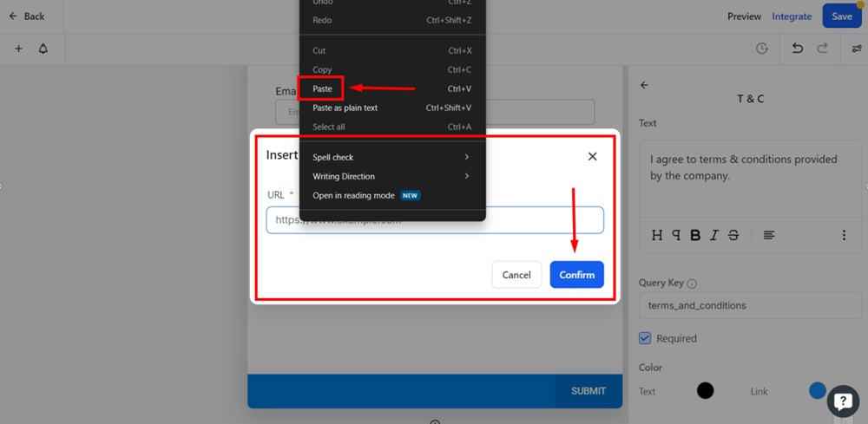This screenshot has height=424, width=868.
Task: Open version history clock icon
Action: click(x=762, y=49)
